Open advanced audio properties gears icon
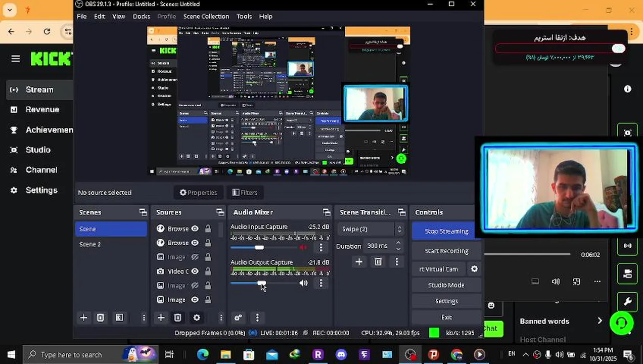The height and width of the screenshot is (364, 643). (238, 317)
